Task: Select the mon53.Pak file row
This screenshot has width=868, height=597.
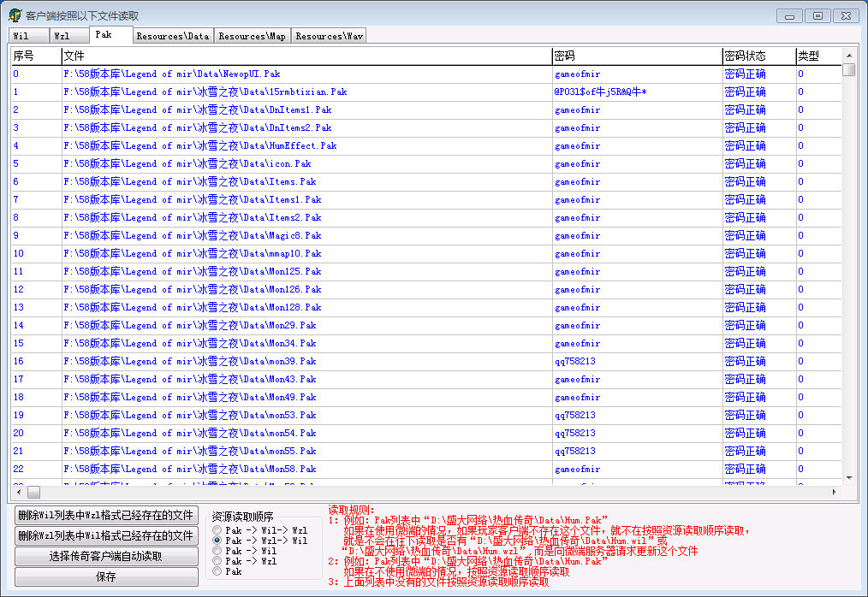Action: [x=426, y=416]
